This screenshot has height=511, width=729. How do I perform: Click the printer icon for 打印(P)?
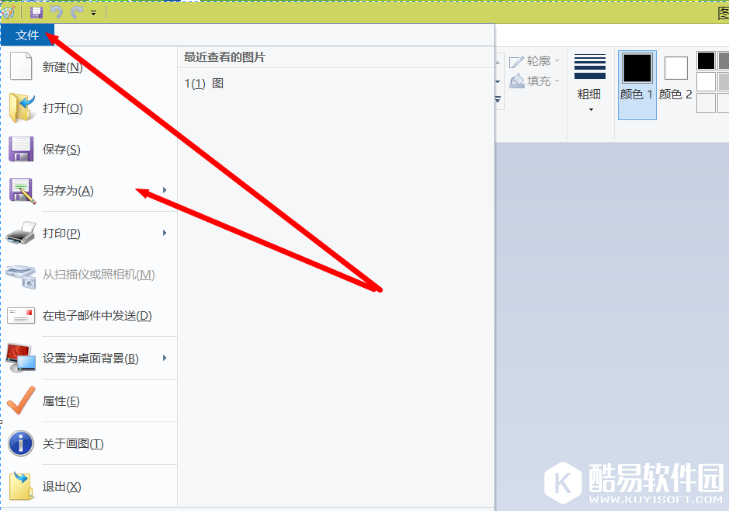[21, 233]
